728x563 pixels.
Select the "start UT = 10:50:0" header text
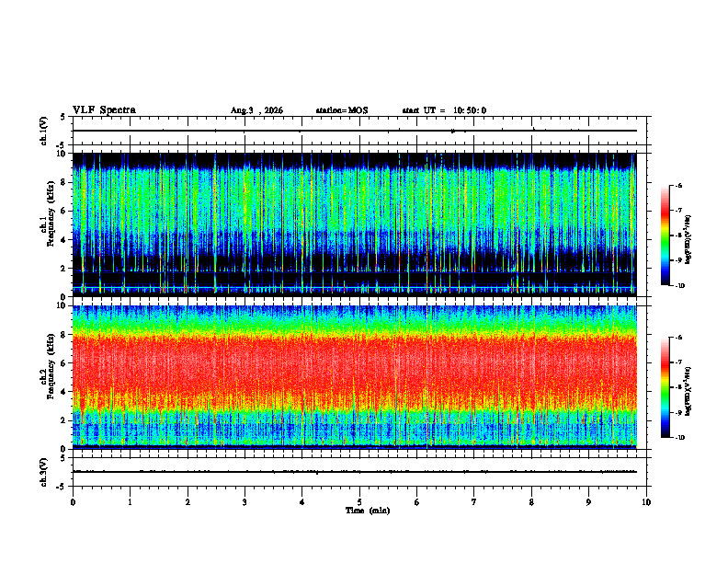coord(444,110)
